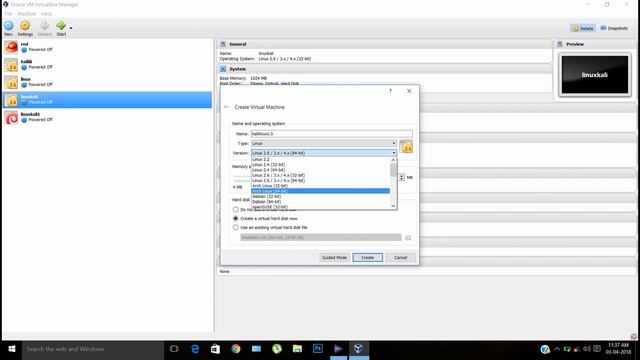Open Task View from the taskbar
The width and height of the screenshot is (640, 360).
tap(174, 349)
